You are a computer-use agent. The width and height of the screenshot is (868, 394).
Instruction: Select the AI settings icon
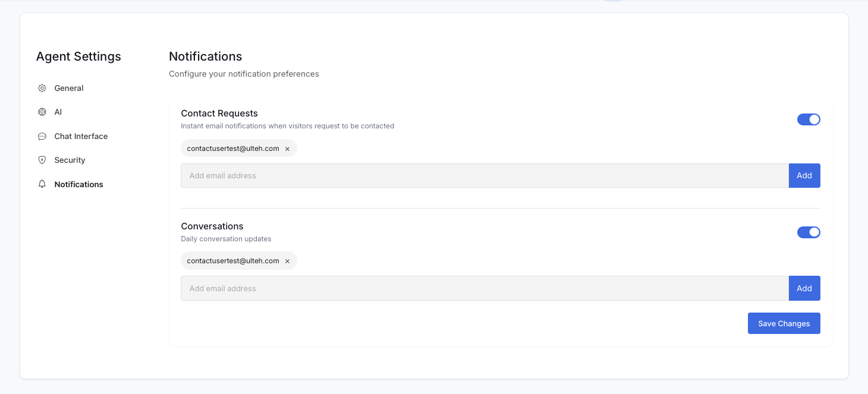42,112
